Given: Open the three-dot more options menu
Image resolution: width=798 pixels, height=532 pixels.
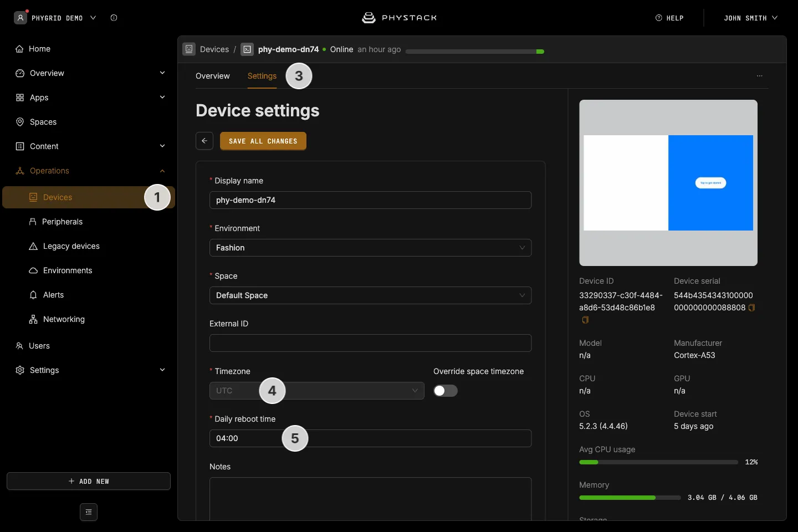Looking at the screenshot, I should [760, 76].
